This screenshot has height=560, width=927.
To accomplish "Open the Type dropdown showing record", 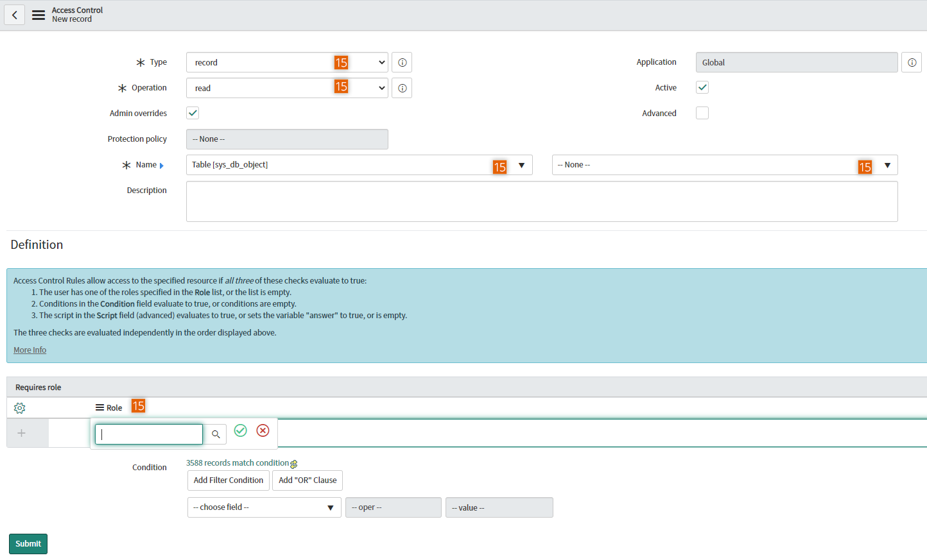I will pyautogui.click(x=287, y=62).
